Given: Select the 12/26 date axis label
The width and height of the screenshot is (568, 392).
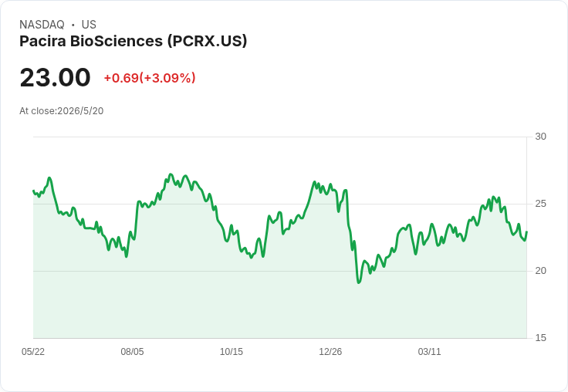Looking at the screenshot, I should coord(330,351).
